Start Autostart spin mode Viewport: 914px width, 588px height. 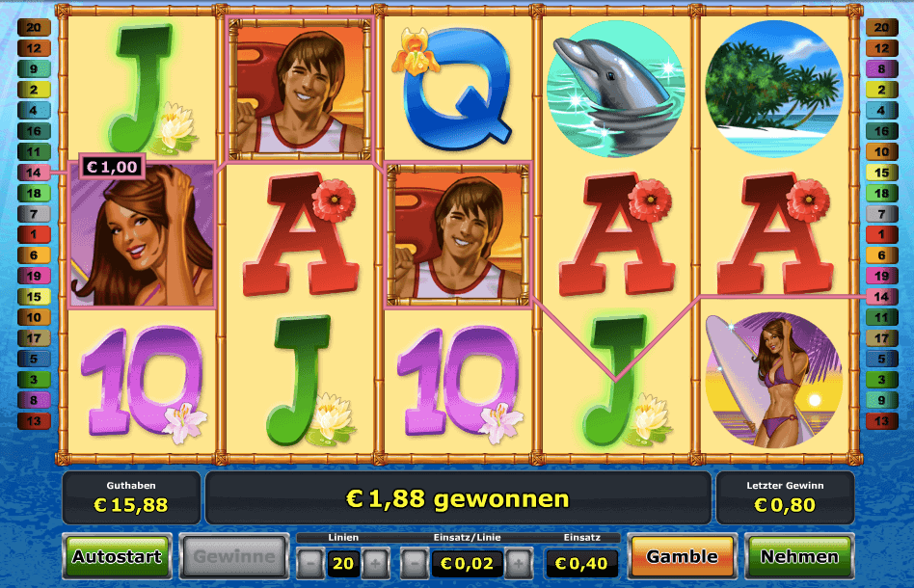tap(118, 556)
